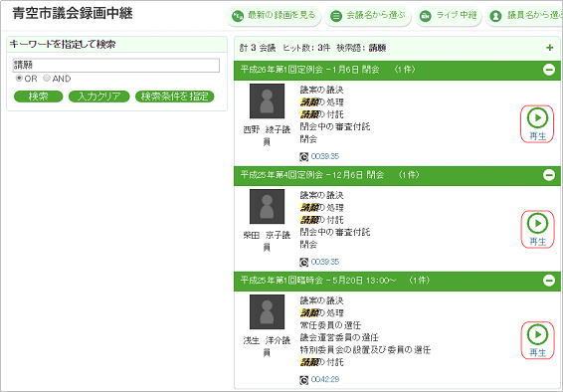Click 柴田 京子議員 name label
The image size is (563, 392).
[x=267, y=241]
